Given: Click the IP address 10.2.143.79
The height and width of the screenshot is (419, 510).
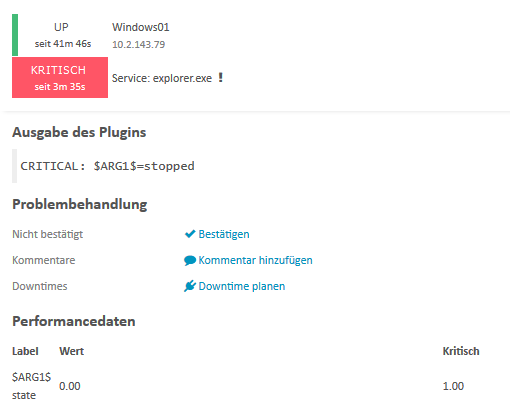Looking at the screenshot, I should (x=138, y=44).
